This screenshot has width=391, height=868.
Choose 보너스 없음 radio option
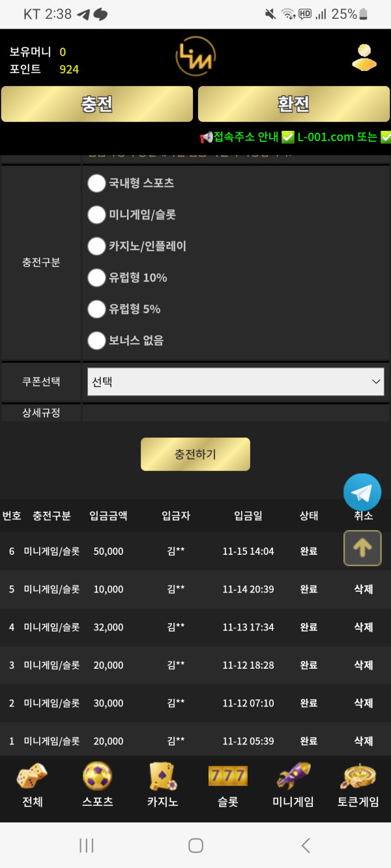(x=97, y=341)
